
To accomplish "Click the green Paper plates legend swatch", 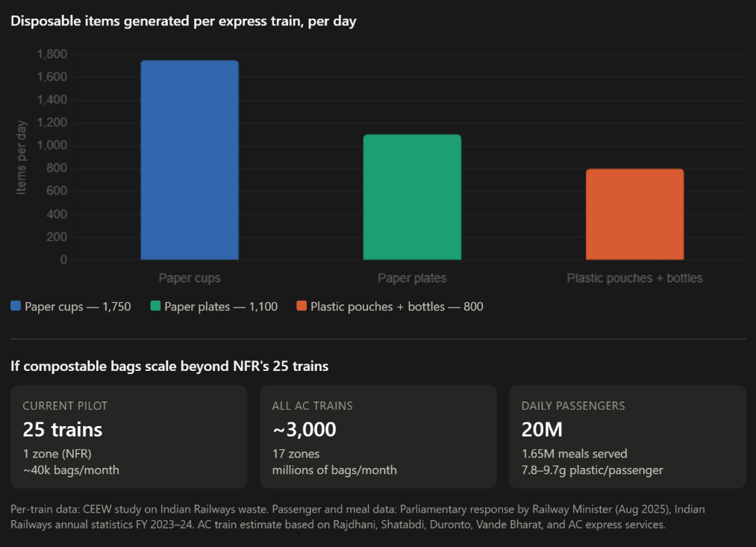I will tap(155, 306).
